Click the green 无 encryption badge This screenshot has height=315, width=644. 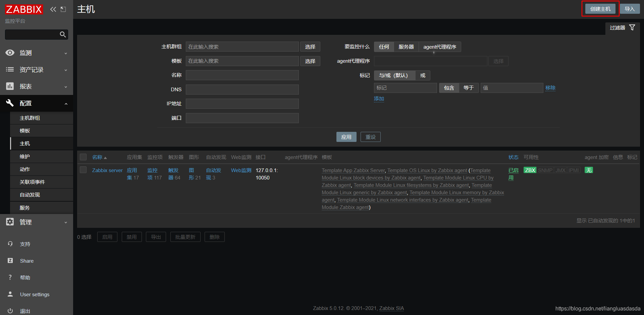coord(589,170)
